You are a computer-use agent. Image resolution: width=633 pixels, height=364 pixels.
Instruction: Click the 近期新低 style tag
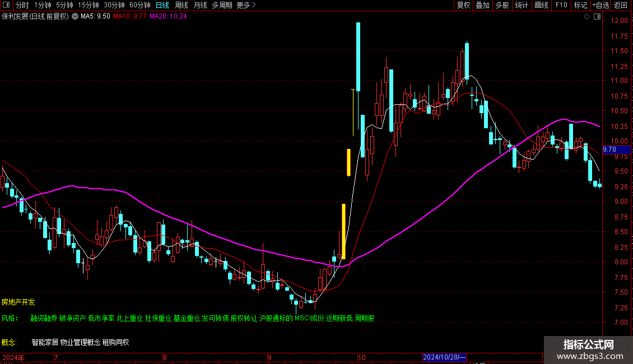pyautogui.click(x=339, y=319)
